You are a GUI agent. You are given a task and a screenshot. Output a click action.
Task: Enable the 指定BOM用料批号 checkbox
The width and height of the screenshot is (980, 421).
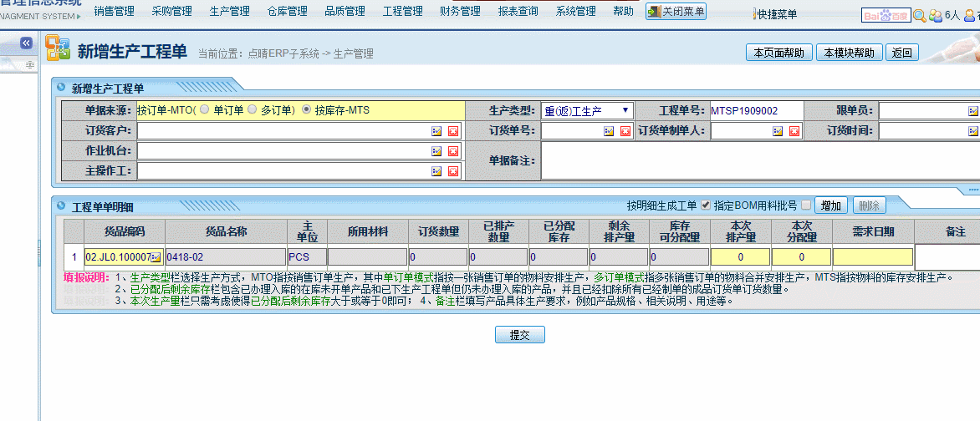coord(806,205)
